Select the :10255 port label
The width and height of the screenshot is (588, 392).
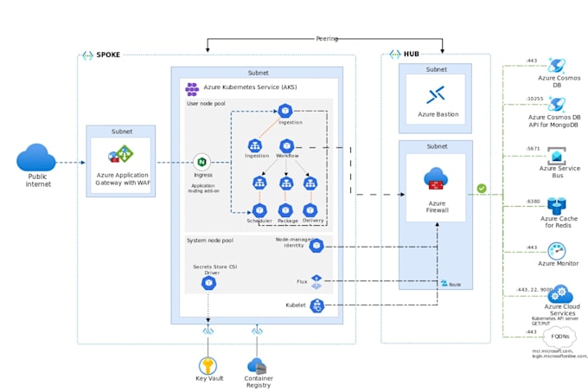[x=534, y=99]
